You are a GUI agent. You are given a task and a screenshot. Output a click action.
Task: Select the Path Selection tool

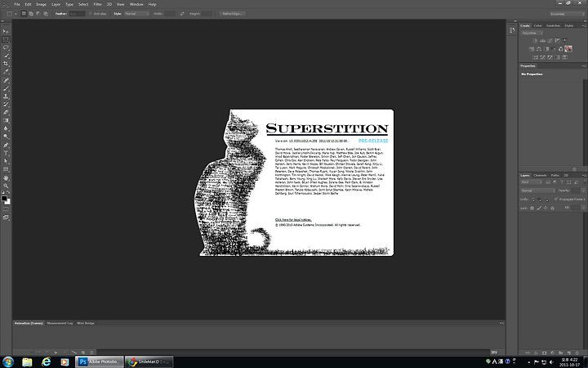pyautogui.click(x=6, y=161)
